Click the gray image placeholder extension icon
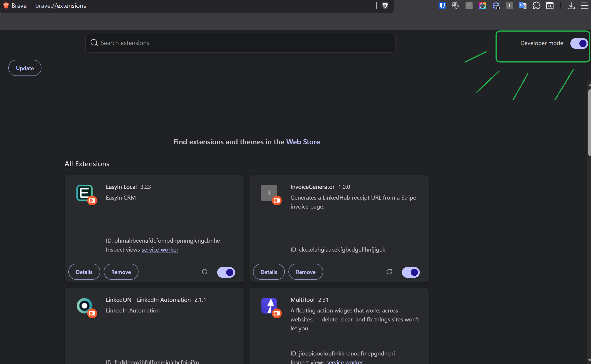This screenshot has width=591, height=364. (469, 6)
